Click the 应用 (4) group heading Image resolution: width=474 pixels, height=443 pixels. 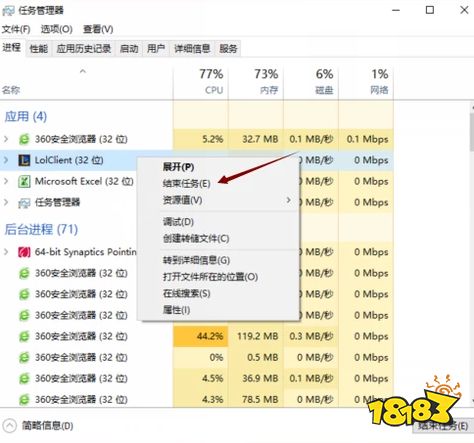26,117
